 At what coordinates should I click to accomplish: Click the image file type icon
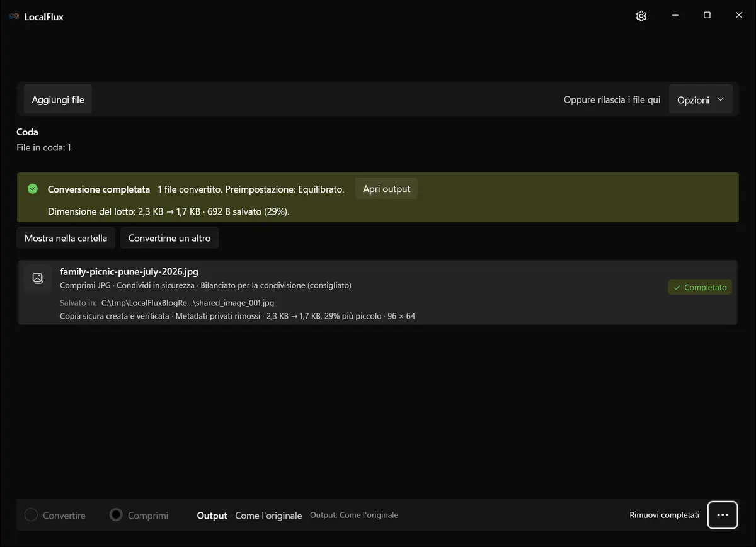tap(38, 278)
